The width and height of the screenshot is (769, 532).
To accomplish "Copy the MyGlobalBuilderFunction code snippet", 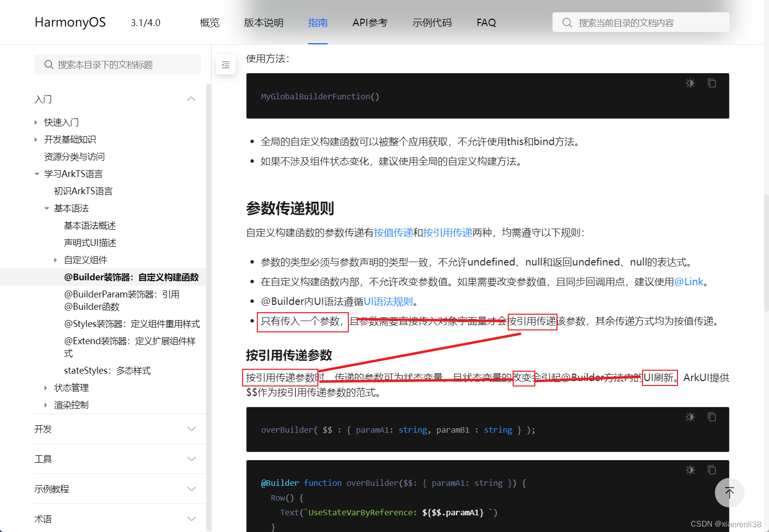I will tap(712, 83).
